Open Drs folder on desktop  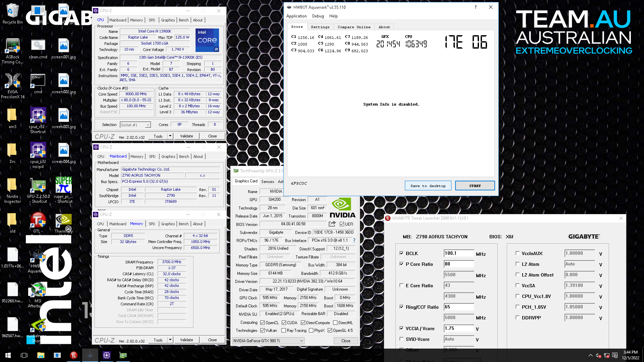tap(12, 153)
